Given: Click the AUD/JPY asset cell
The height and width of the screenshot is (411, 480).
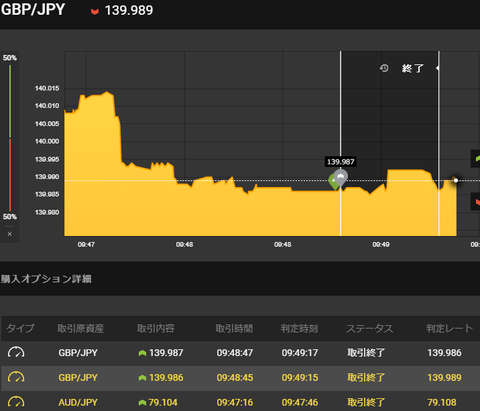Looking at the screenshot, I should tap(78, 402).
